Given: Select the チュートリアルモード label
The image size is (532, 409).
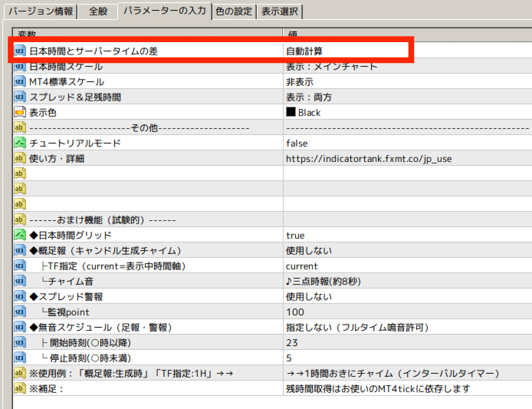Looking at the screenshot, I should (x=75, y=143).
